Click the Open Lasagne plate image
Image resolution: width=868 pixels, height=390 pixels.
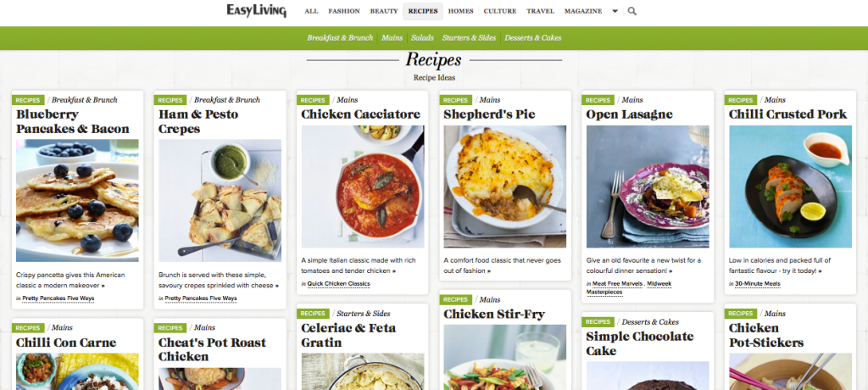tap(648, 187)
